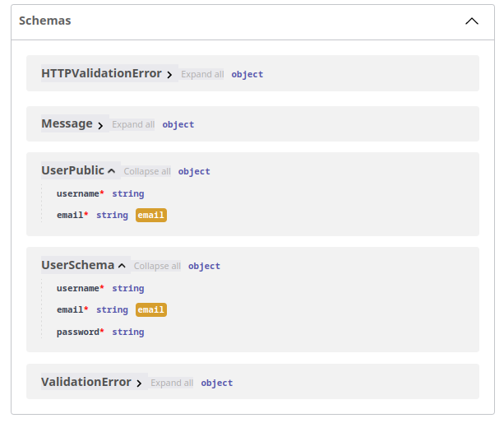Collapse the Schemas section chevron

pos(471,21)
